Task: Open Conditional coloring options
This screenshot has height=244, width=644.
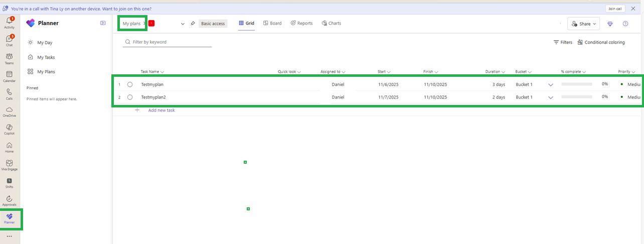Action: (x=601, y=43)
